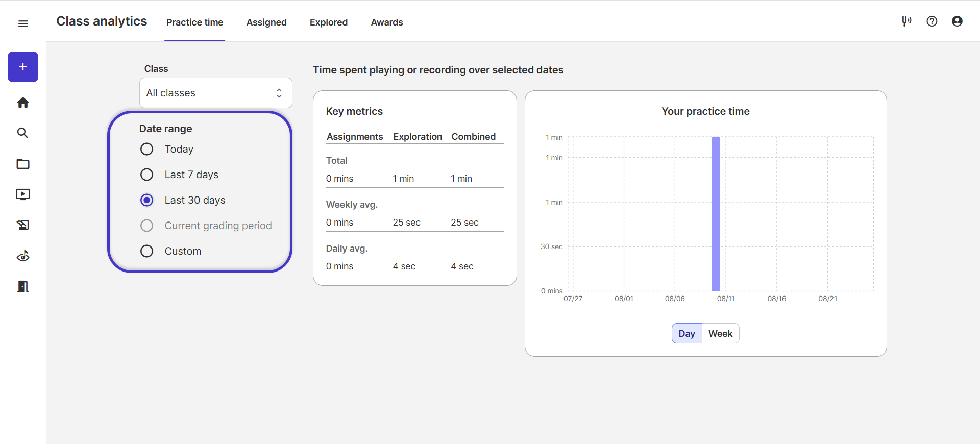The image size is (980, 444).
Task: Show the chart by Day
Action: tap(687, 334)
